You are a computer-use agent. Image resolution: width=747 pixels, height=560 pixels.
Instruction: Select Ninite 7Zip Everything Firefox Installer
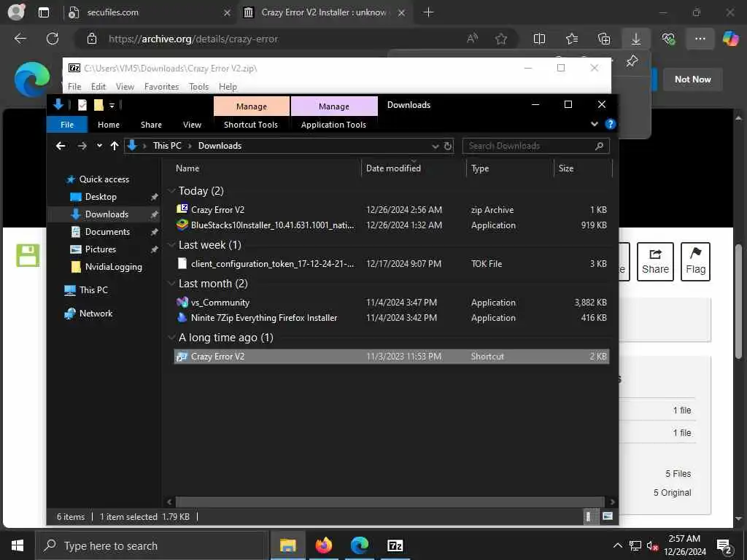(x=391, y=318)
